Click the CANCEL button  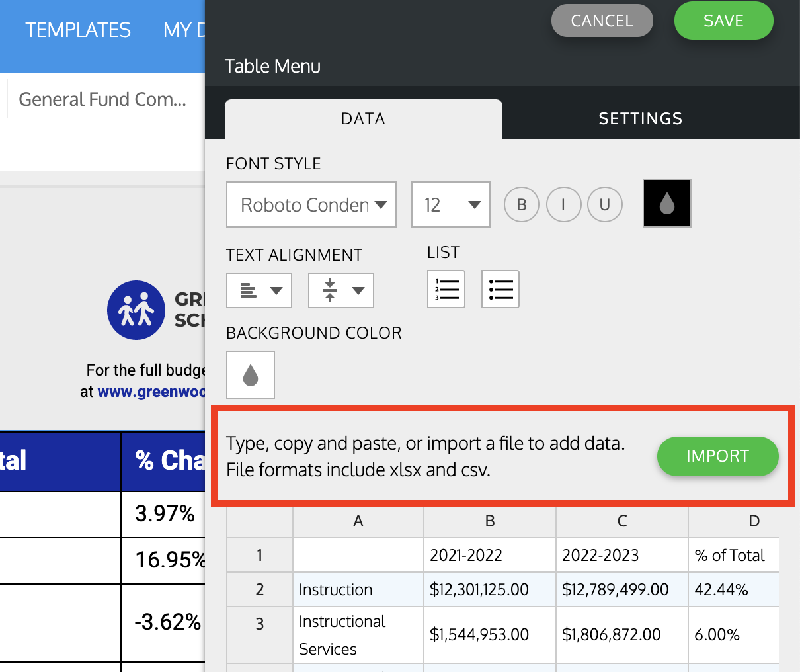click(x=602, y=21)
